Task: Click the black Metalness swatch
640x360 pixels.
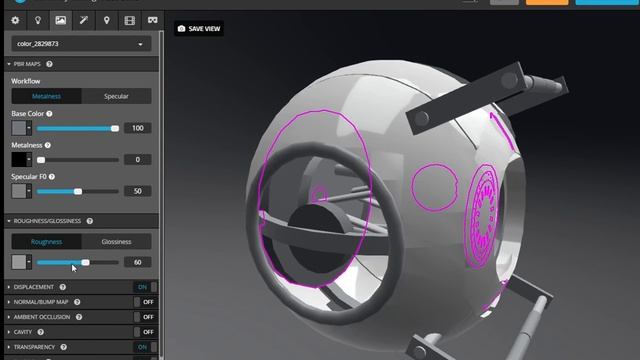Action: [19, 160]
